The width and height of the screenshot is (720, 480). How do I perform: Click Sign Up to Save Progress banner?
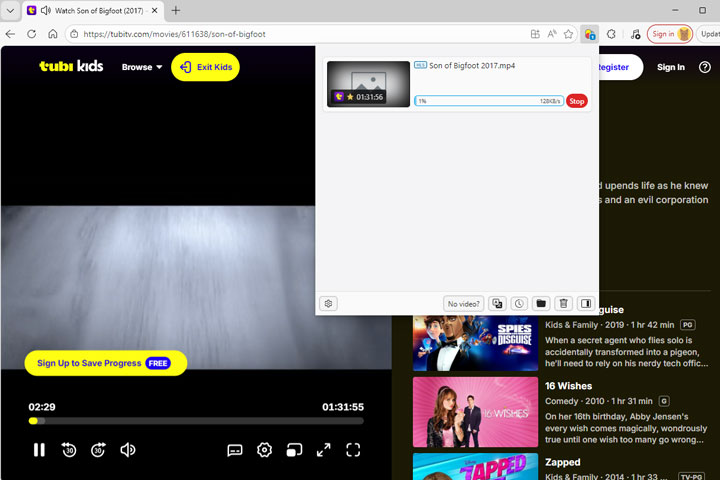106,363
